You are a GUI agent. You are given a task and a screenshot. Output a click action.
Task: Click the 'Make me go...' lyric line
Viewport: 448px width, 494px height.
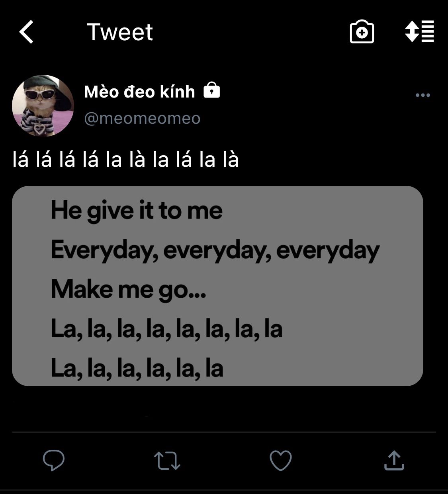point(128,289)
